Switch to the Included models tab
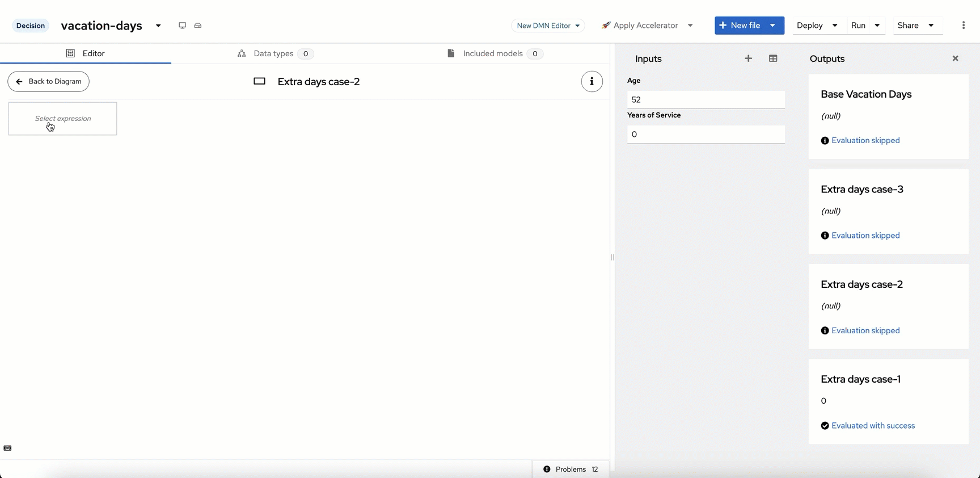The image size is (980, 478). tap(494, 53)
